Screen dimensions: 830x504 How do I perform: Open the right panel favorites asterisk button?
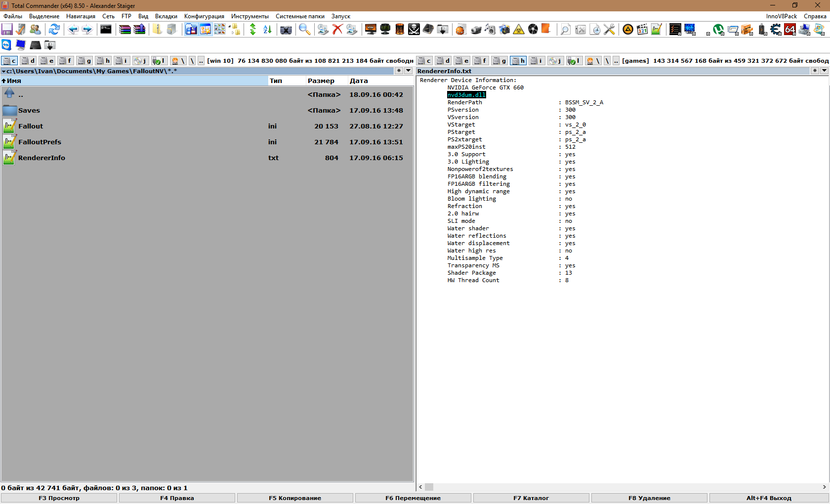coord(815,71)
